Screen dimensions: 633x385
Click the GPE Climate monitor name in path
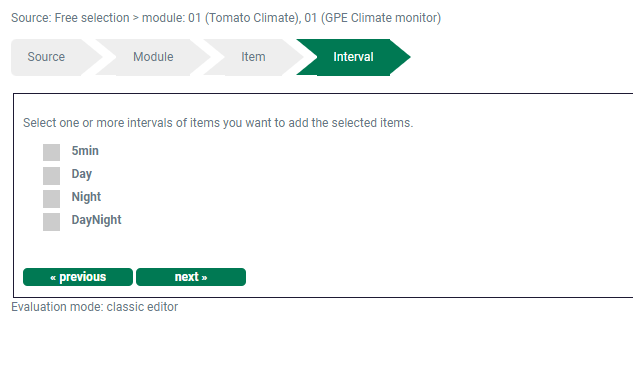click(x=381, y=18)
